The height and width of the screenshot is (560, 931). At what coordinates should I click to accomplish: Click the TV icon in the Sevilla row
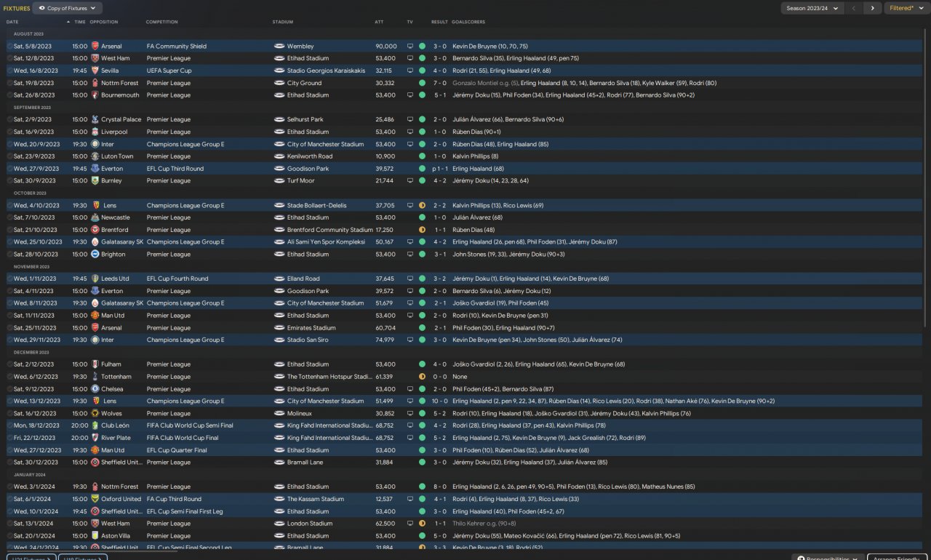click(410, 71)
